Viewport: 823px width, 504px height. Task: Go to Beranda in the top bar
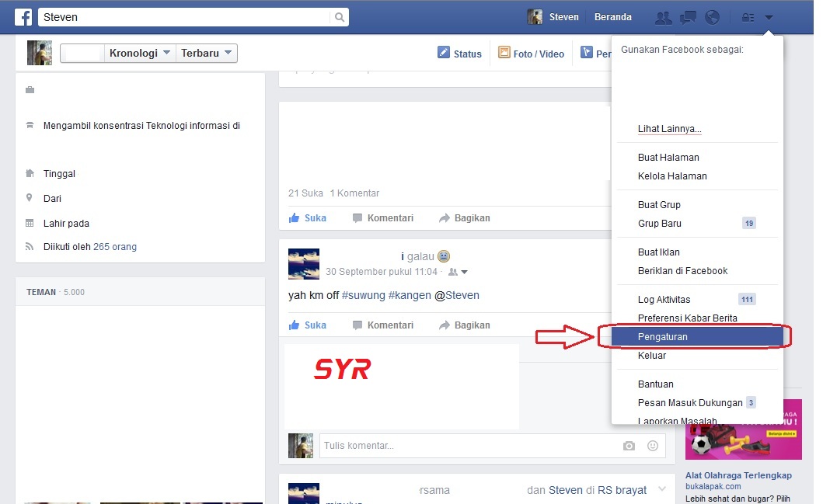(x=612, y=17)
